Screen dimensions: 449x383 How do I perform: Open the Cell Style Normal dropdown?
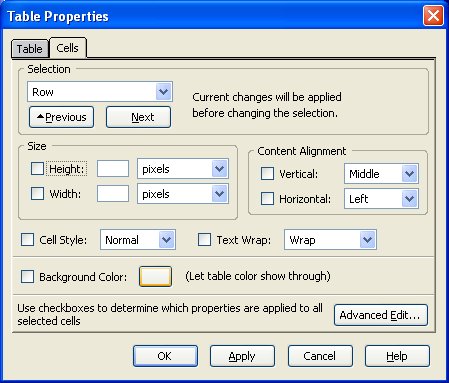pos(138,239)
